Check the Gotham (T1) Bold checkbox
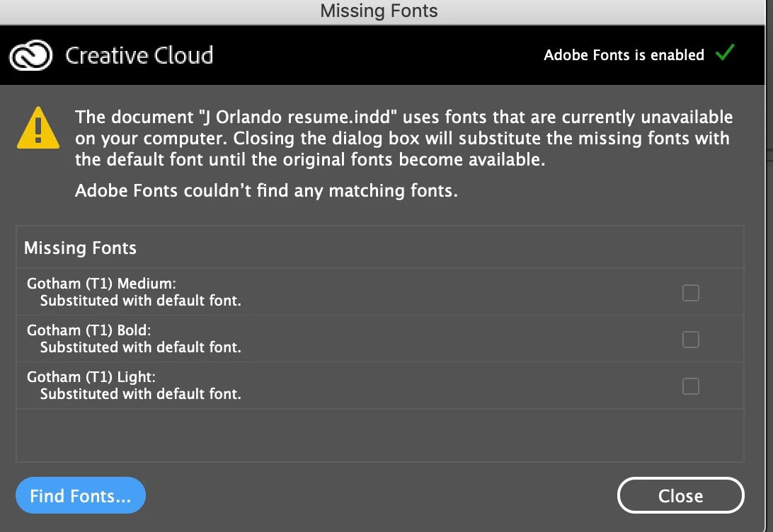This screenshot has height=532, width=773. point(691,340)
